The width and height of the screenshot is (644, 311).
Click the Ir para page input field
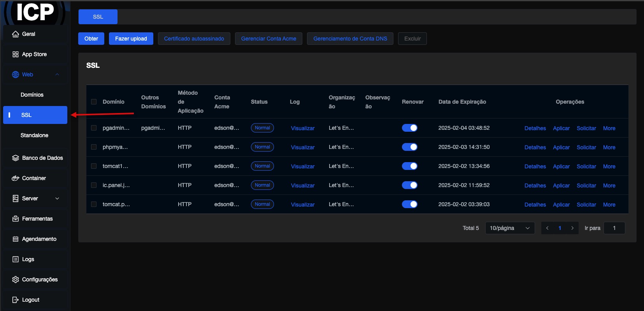tap(614, 228)
